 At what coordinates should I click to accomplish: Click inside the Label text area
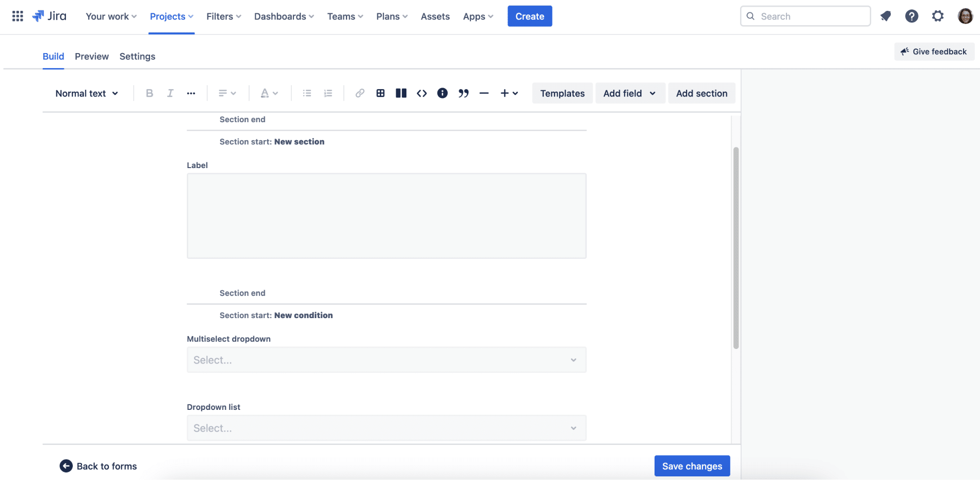386,216
